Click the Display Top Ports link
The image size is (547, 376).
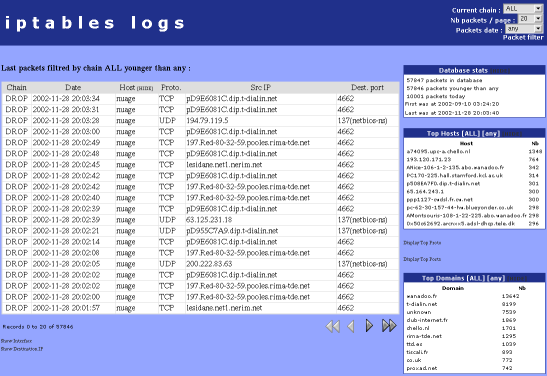[x=422, y=259]
